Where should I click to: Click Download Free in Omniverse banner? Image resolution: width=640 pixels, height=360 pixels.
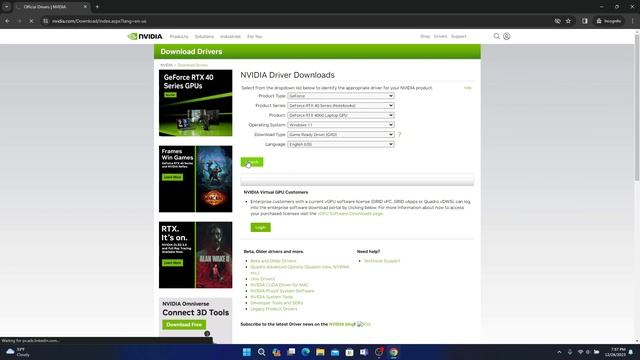[184, 324]
